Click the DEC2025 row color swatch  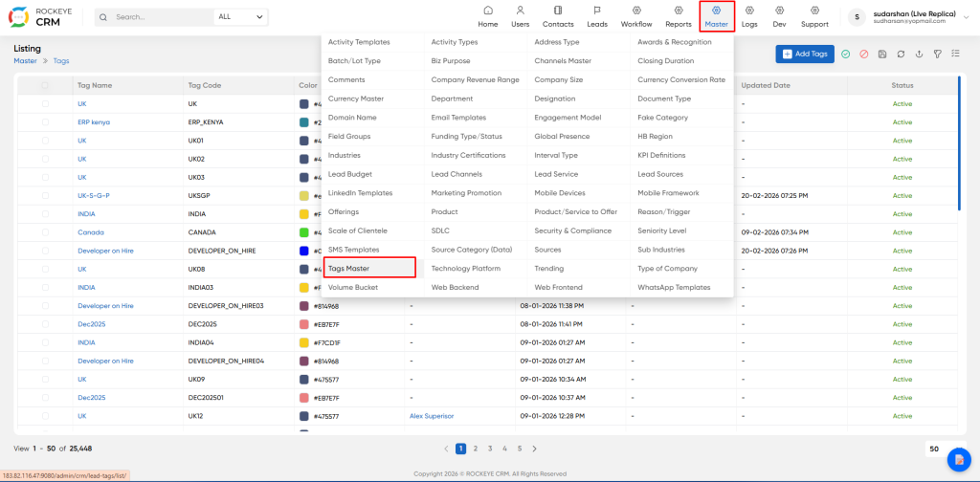(304, 324)
